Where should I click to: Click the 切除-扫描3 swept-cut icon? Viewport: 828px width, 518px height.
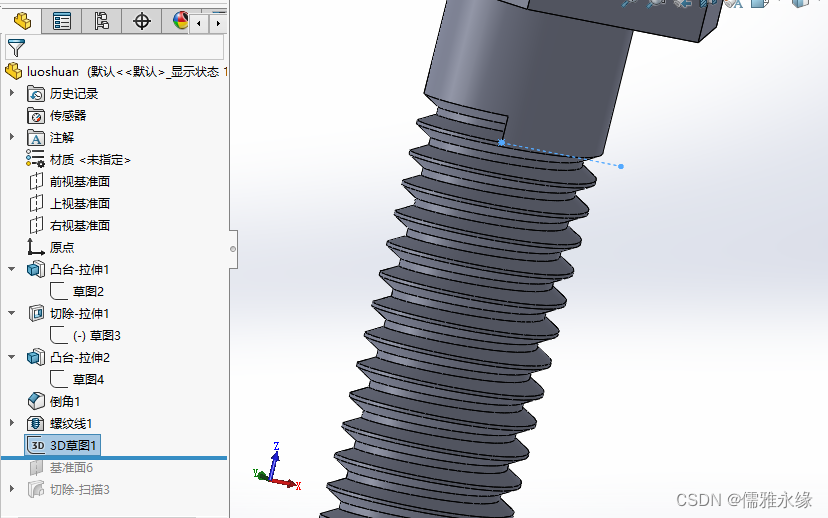(36, 489)
